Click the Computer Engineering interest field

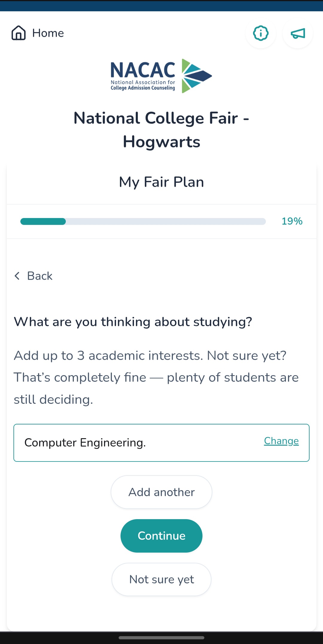click(161, 443)
